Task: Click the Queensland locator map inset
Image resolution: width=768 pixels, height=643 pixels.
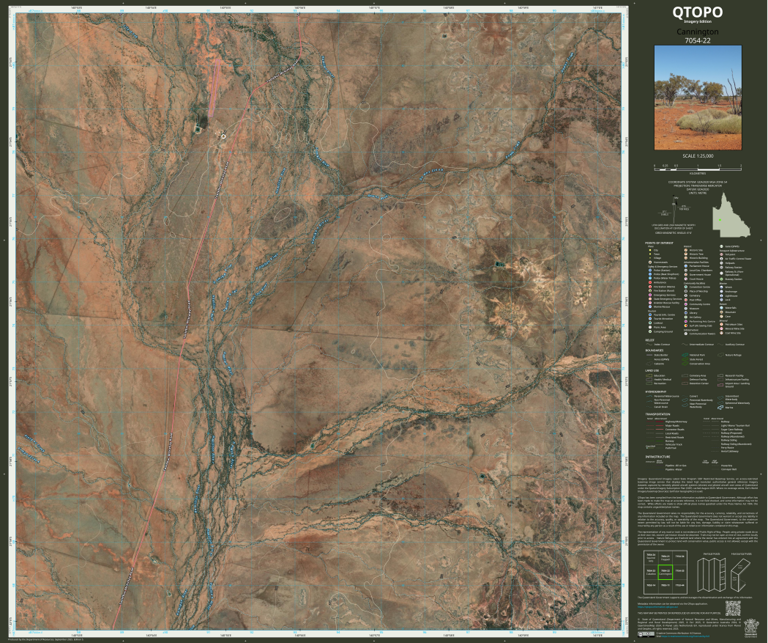Action: coord(731,215)
